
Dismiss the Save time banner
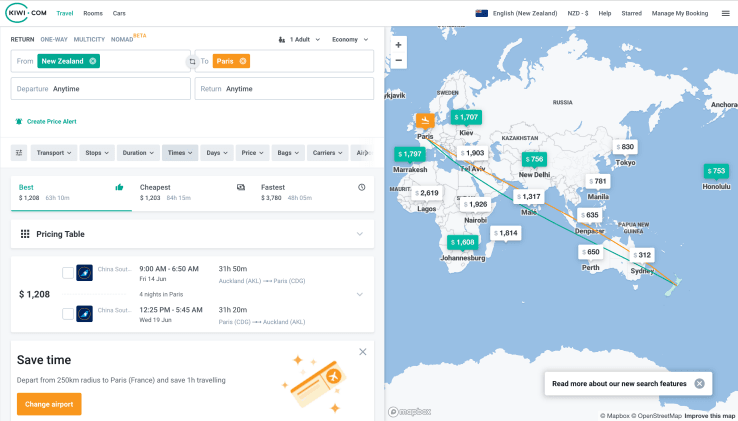363,352
